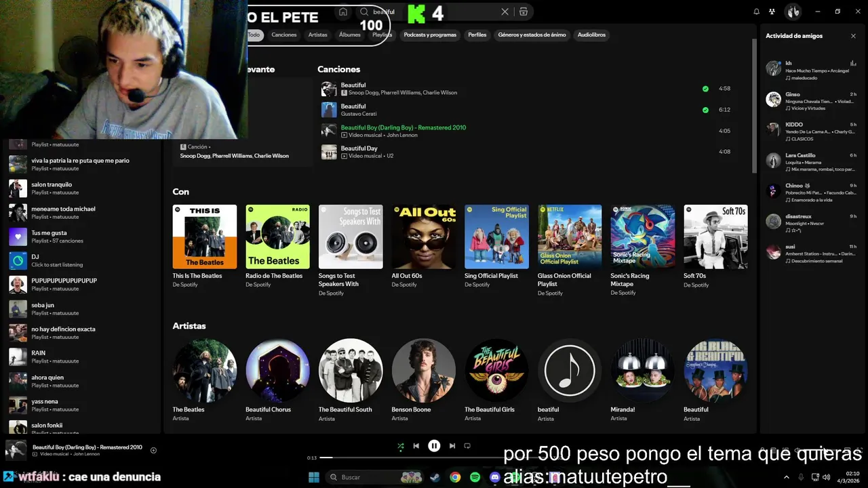Image resolution: width=868 pixels, height=488 pixels.
Task: Open friend Lara Castillo's activity
Action: point(812,161)
